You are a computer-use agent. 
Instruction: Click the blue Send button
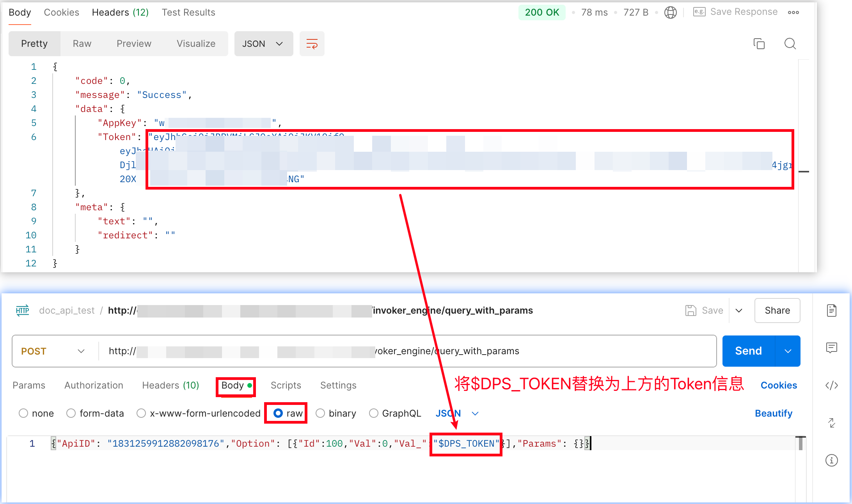(748, 351)
